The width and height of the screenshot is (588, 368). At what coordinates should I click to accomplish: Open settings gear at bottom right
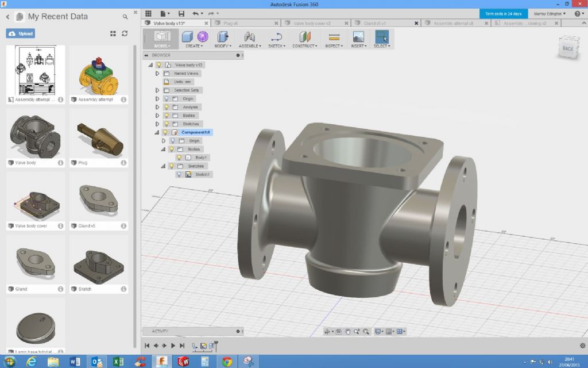click(x=582, y=346)
